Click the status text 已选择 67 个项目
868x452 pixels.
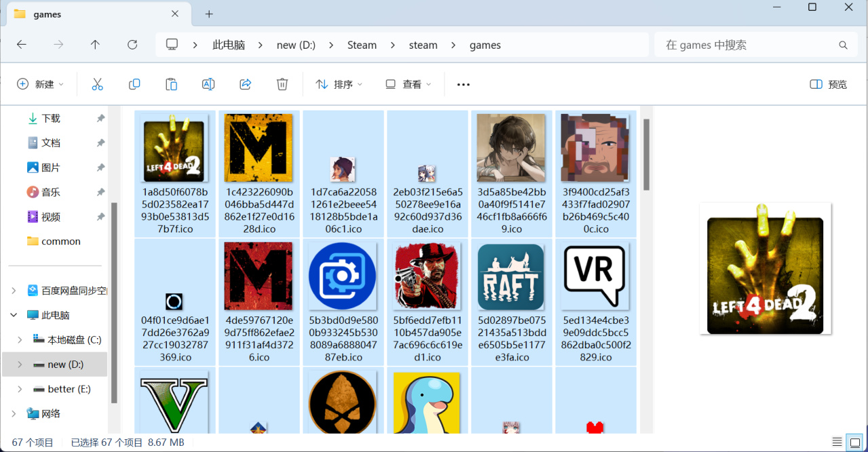pos(108,443)
